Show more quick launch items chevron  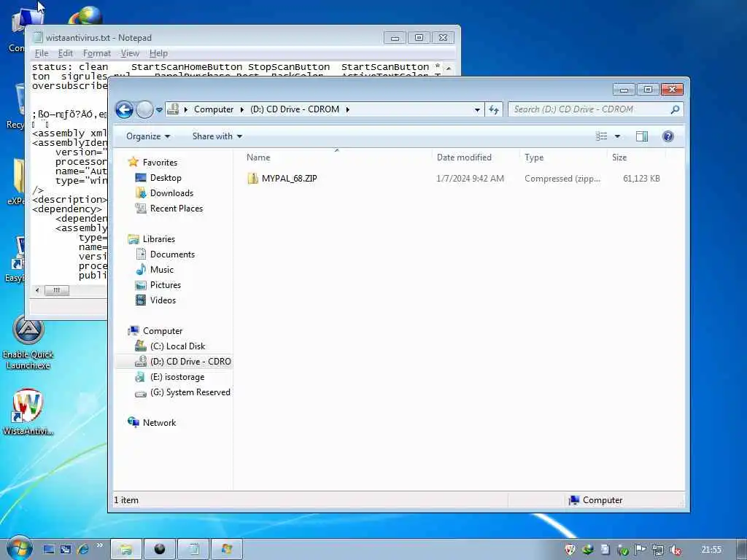click(x=99, y=545)
